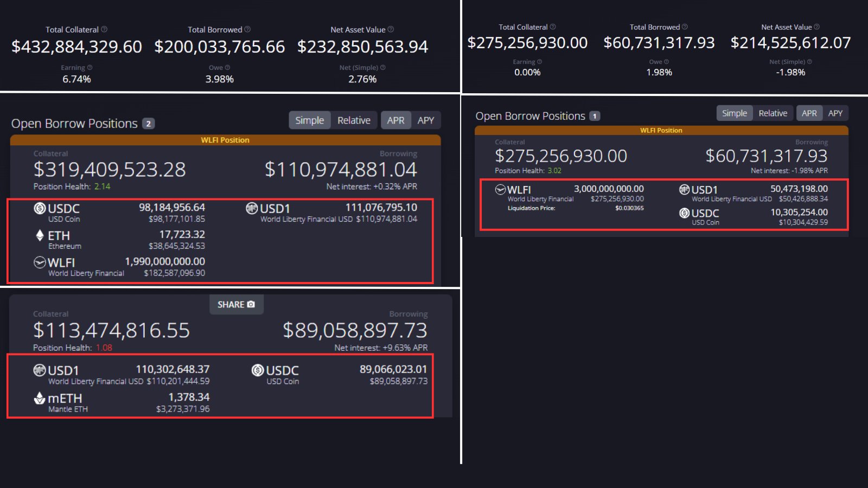Click the help icon beside left Total Collateral
The image size is (868, 488).
(x=104, y=29)
